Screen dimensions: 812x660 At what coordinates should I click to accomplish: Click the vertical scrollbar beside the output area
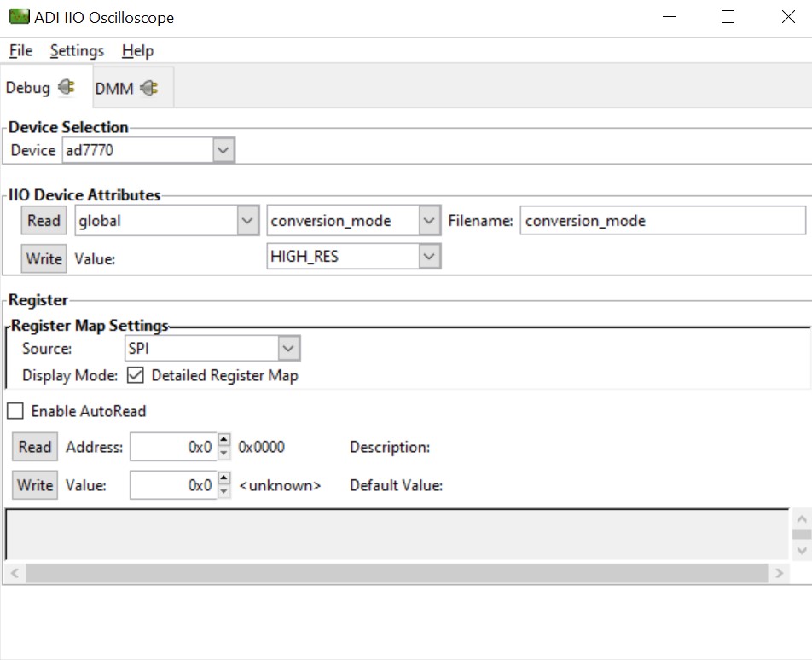pyautogui.click(x=800, y=533)
